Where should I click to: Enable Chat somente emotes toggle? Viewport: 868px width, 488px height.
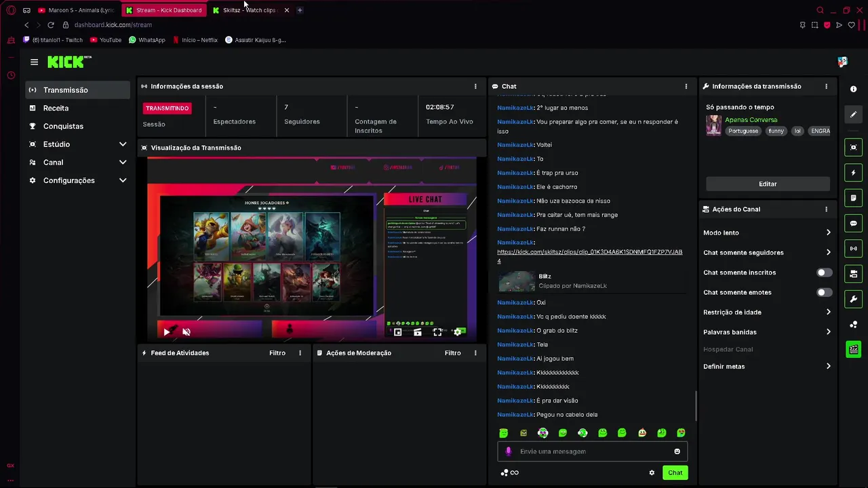click(x=824, y=293)
